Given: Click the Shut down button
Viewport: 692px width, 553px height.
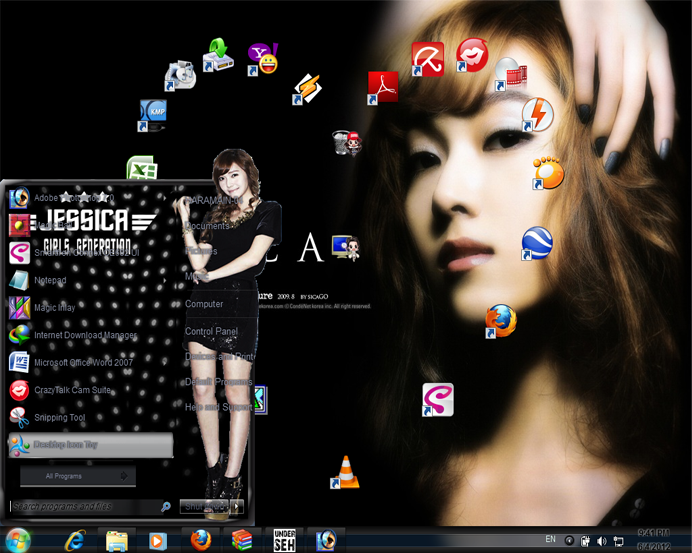Looking at the screenshot, I should tap(204, 506).
